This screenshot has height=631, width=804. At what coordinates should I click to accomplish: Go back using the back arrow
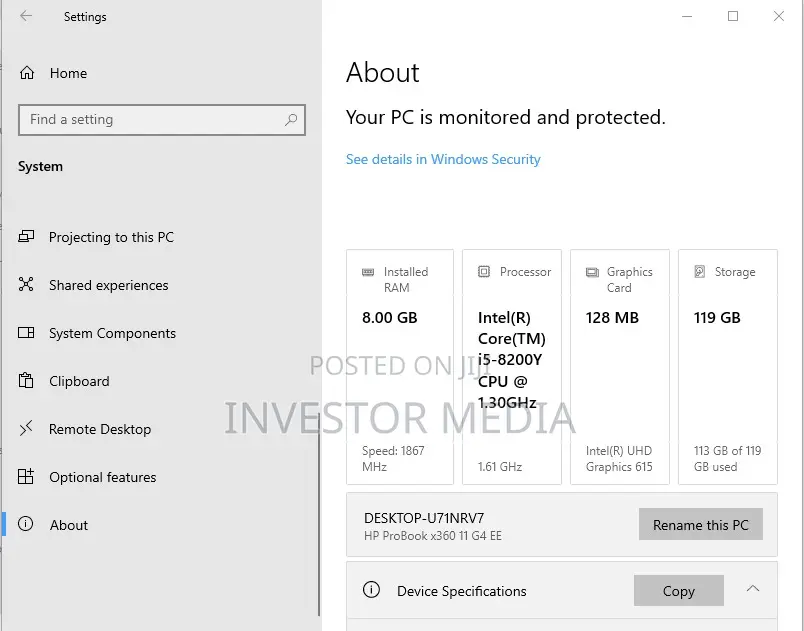(x=26, y=16)
